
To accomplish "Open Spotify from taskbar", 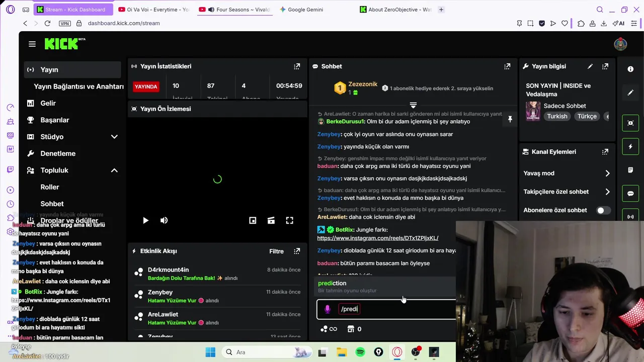I will 360,352.
